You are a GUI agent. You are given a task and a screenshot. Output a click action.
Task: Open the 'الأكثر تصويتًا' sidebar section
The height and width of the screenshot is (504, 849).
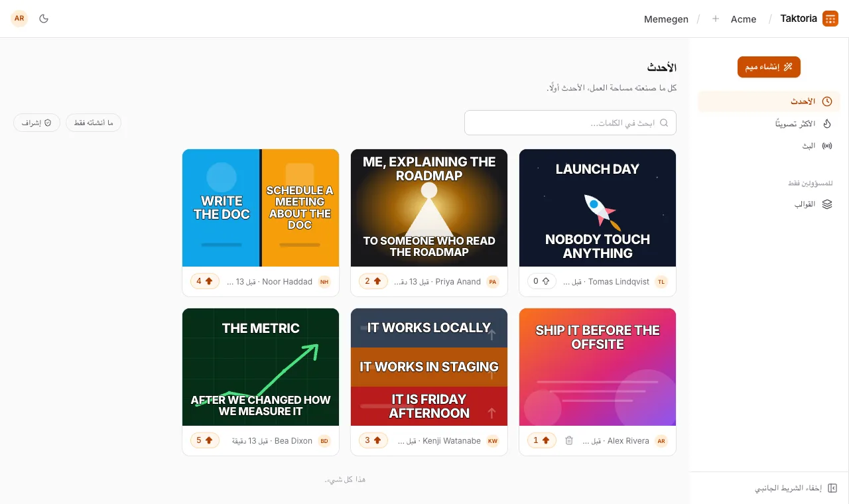[769, 123]
